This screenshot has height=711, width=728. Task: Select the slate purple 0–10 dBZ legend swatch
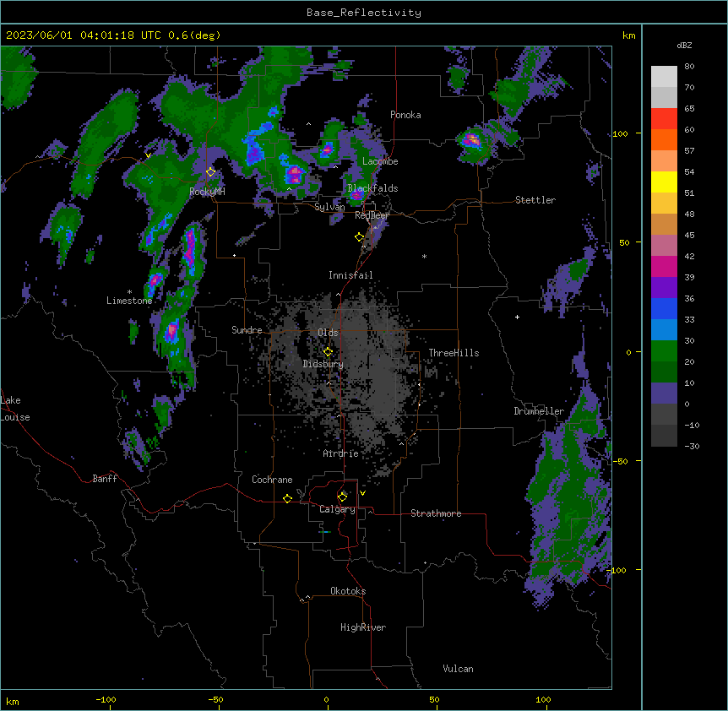664,393
